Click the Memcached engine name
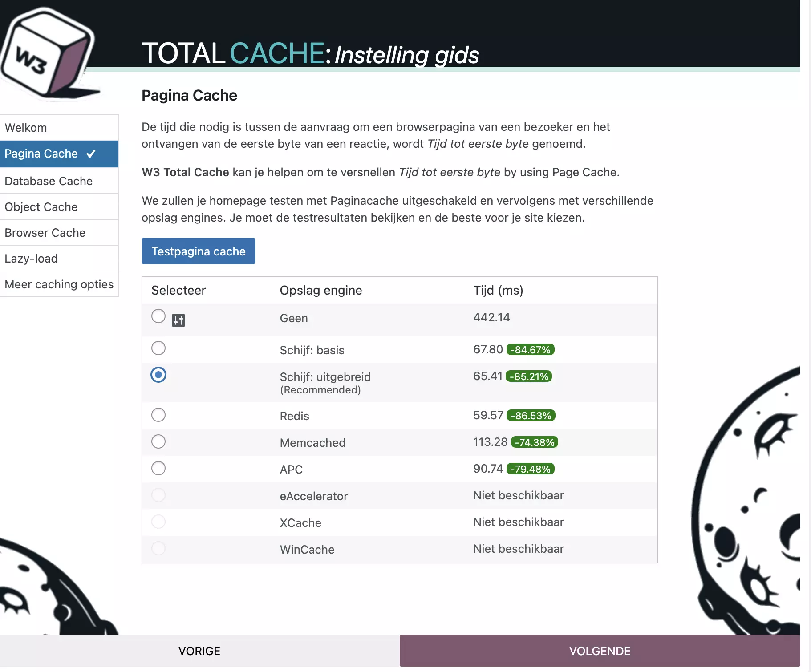The image size is (811, 672). click(312, 443)
